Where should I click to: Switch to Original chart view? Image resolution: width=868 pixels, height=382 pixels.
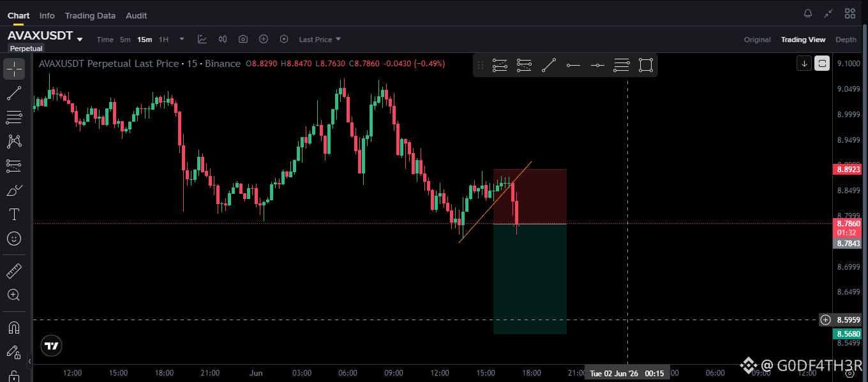(x=757, y=40)
